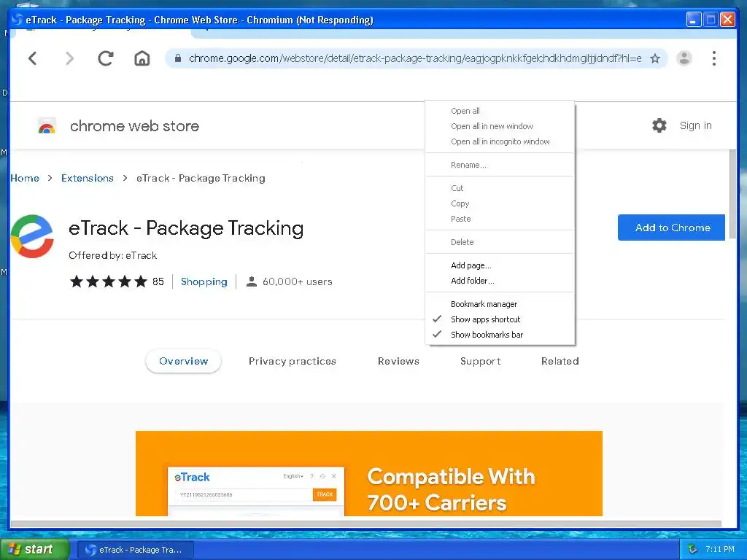Screen dimensions: 747x560
Task: Click the eTrack - Package Tracking heading
Action: (186, 228)
